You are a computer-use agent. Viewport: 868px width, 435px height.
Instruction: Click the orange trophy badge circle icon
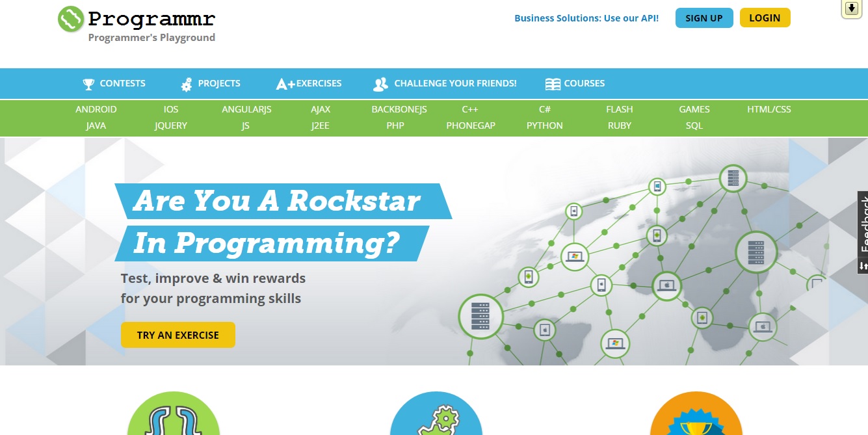[x=696, y=415]
